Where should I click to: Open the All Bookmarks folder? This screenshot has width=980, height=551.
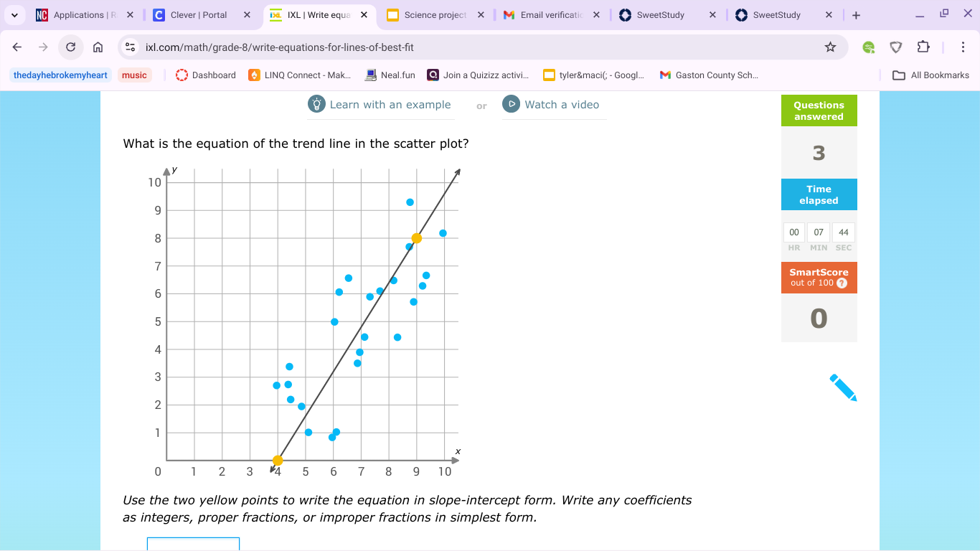(x=930, y=75)
